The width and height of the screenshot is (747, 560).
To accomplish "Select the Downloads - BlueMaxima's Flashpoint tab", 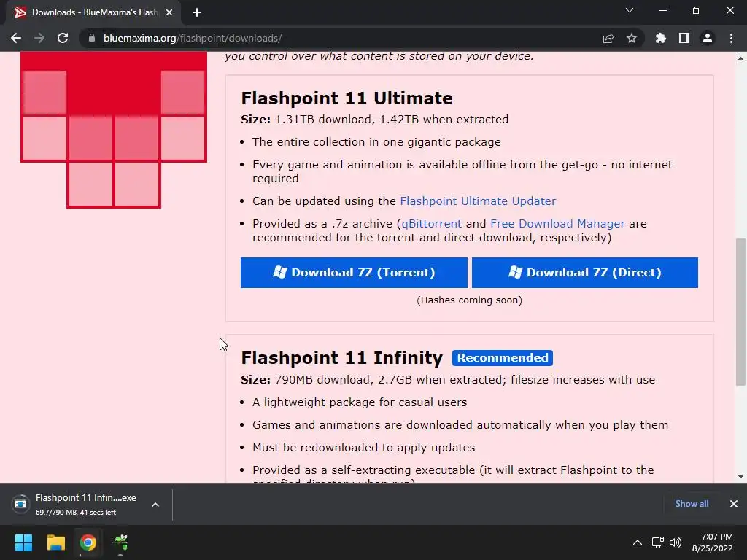I will (93, 12).
